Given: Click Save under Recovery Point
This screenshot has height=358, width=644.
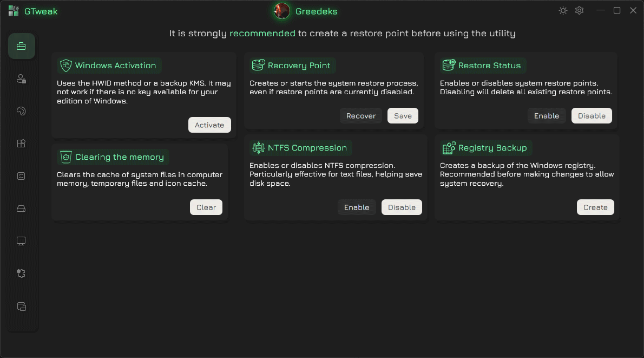Looking at the screenshot, I should pos(403,116).
